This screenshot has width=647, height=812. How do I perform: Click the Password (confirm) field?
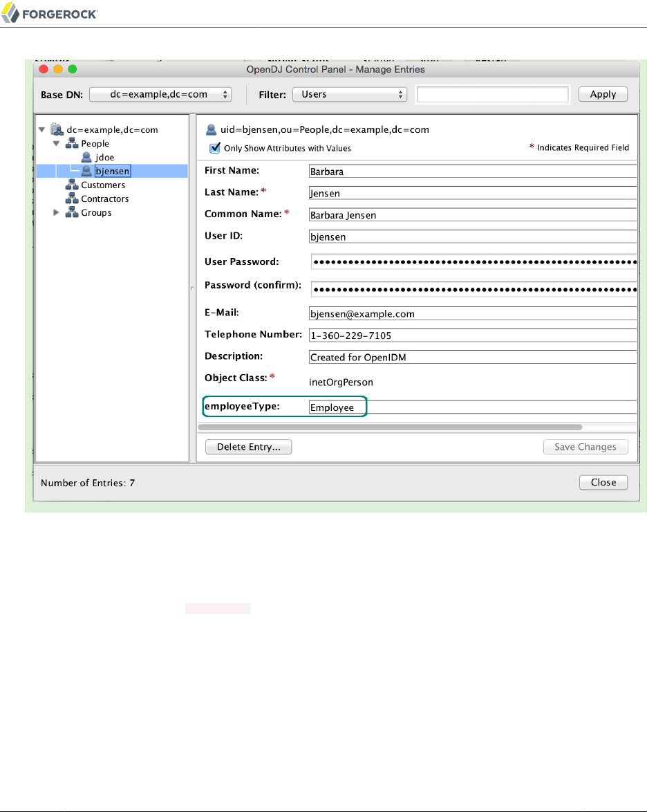473,289
